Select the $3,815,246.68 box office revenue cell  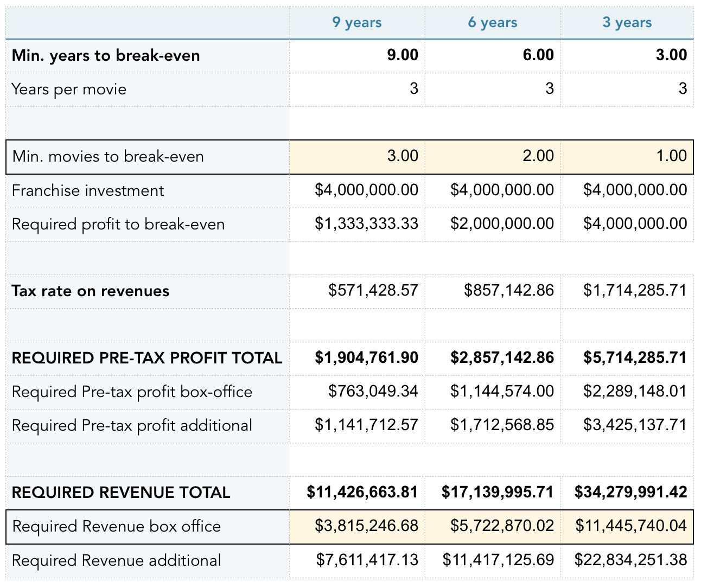357,527
